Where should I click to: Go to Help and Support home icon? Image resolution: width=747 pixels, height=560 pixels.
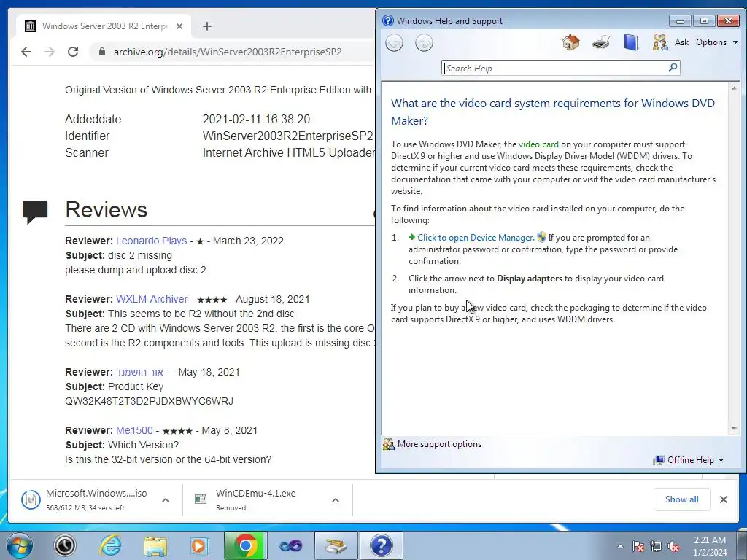[570, 42]
